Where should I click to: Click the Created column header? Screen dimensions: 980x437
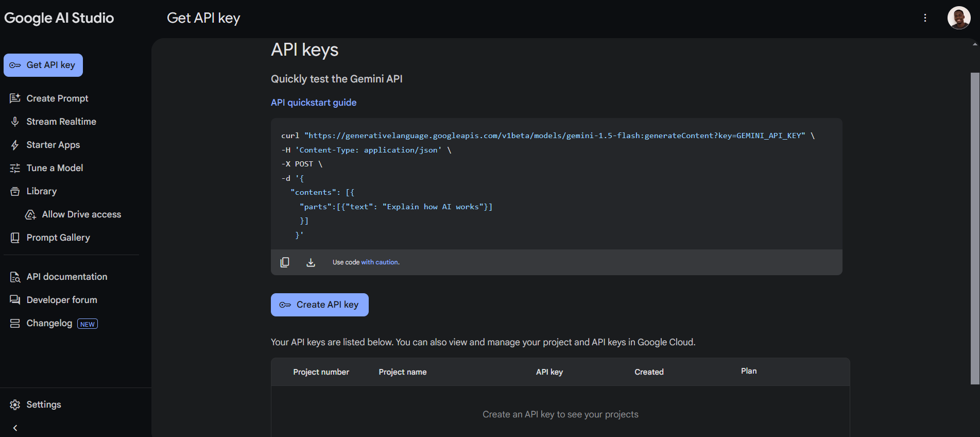[649, 372]
